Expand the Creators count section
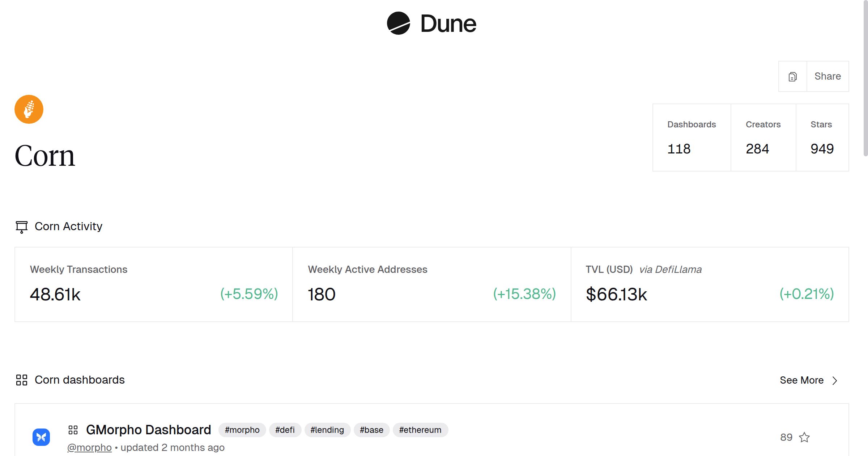The height and width of the screenshot is (456, 868). [x=763, y=138]
